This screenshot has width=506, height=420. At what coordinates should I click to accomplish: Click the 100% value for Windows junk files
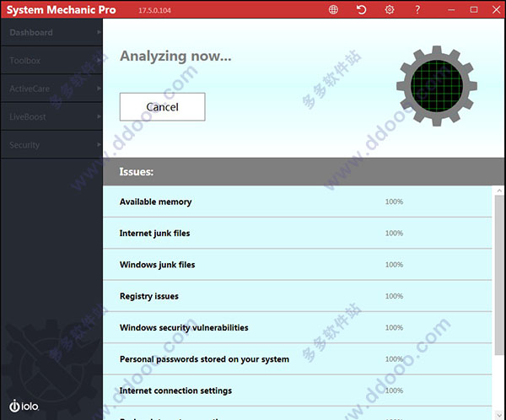394,265
